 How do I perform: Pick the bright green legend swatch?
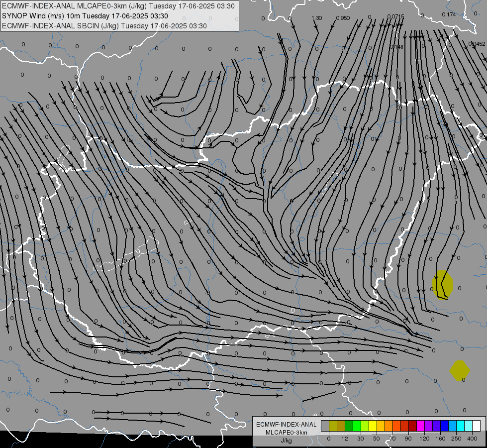[x=357, y=426]
